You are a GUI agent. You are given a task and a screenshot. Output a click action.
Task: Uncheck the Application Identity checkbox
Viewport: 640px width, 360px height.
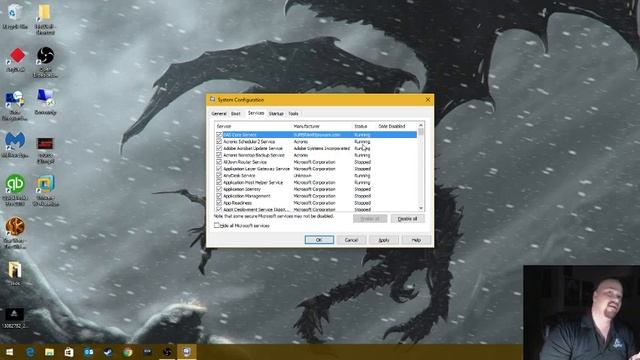click(219, 189)
